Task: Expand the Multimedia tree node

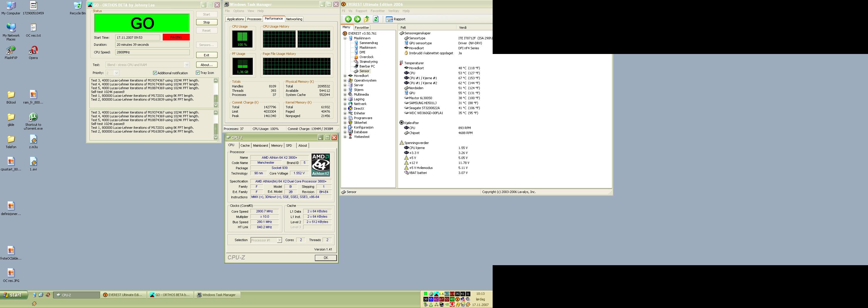Action: tap(345, 95)
